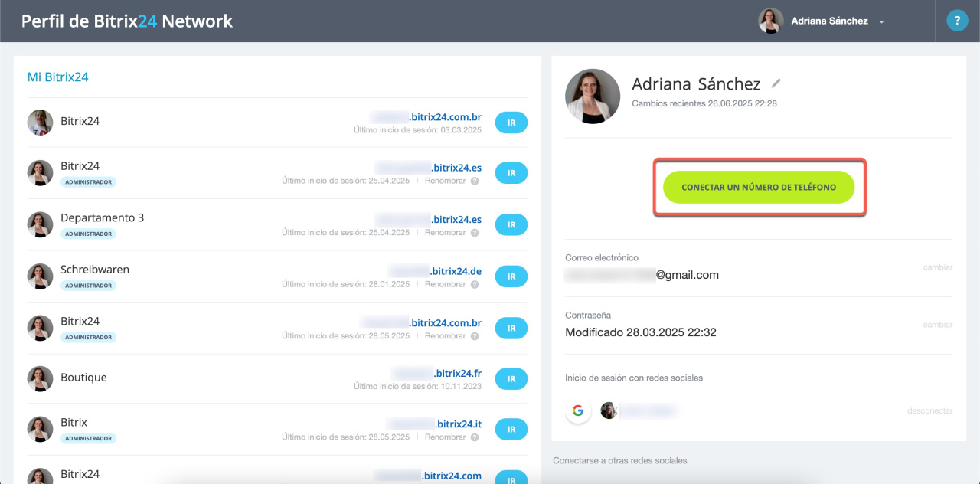The height and width of the screenshot is (484, 980).
Task: Click cambiar next to Correo electrónico
Action: pyautogui.click(x=938, y=267)
